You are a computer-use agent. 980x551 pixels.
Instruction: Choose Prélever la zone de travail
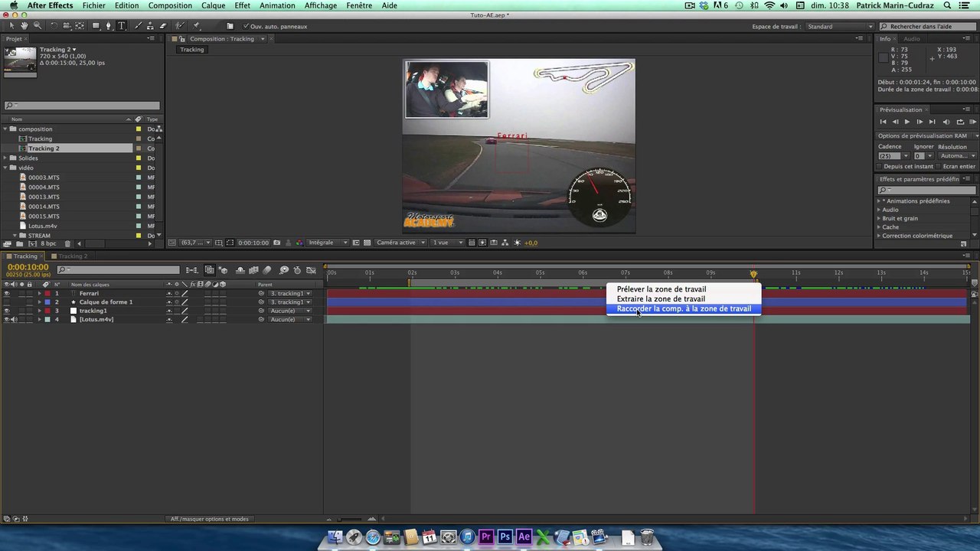pos(661,289)
